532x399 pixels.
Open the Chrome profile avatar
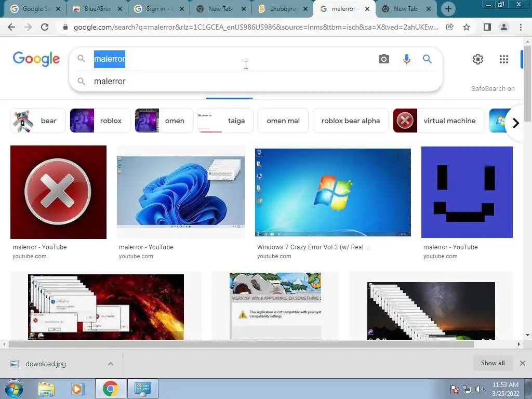(504, 27)
